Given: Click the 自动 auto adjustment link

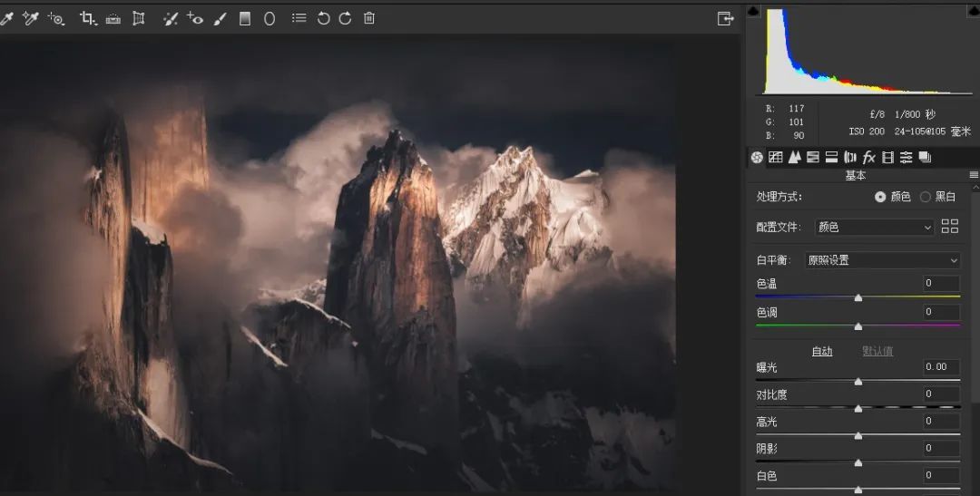Looking at the screenshot, I should tap(822, 351).
